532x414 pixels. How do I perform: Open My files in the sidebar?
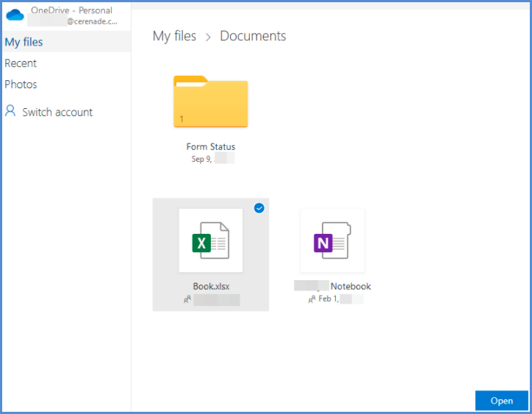point(24,42)
